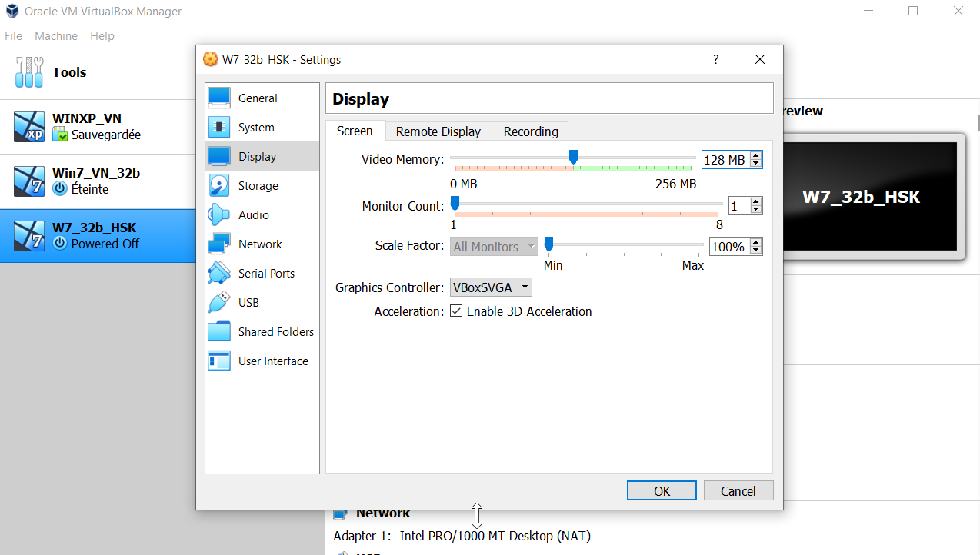Increase Video Memory with up arrow
The width and height of the screenshot is (980, 555).
point(756,155)
